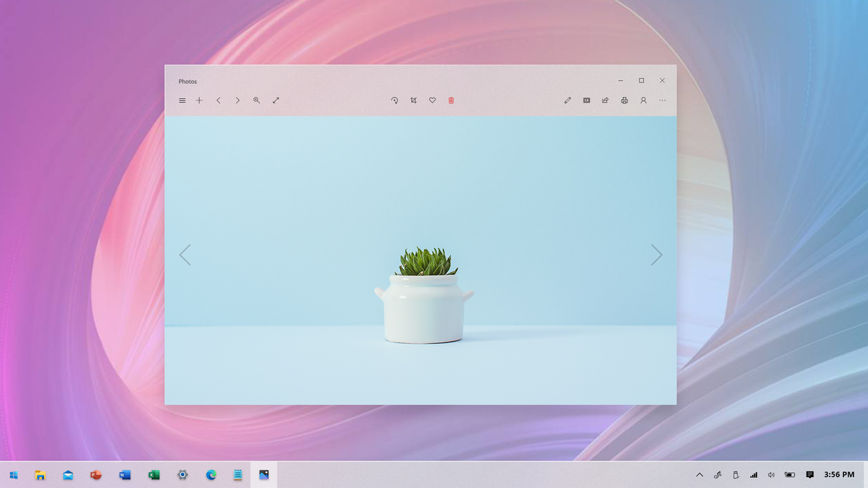Open the volume control in tray
Viewport: 868px width, 488px height.
click(x=771, y=475)
